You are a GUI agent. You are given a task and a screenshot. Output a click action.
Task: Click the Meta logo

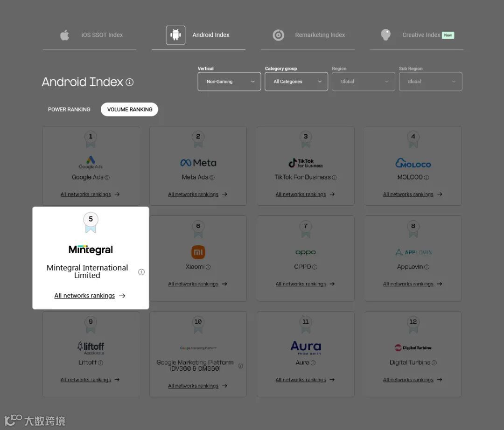coord(198,163)
